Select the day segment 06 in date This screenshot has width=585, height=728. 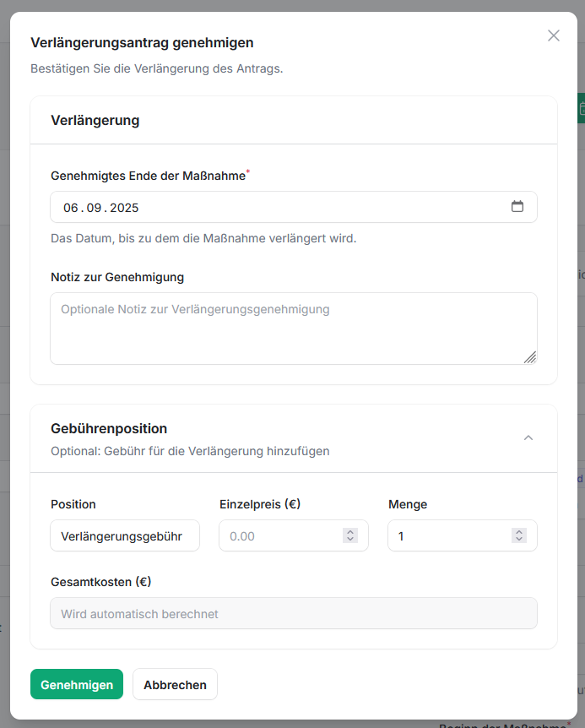click(71, 208)
